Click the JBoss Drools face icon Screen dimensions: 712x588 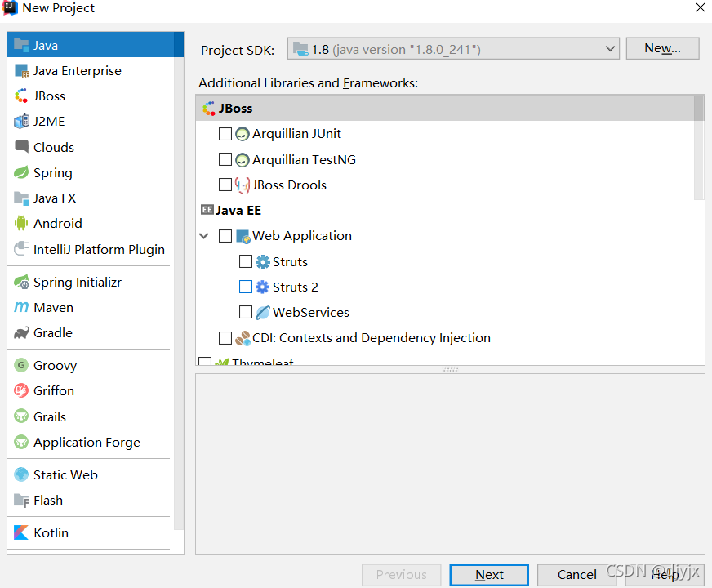click(243, 185)
